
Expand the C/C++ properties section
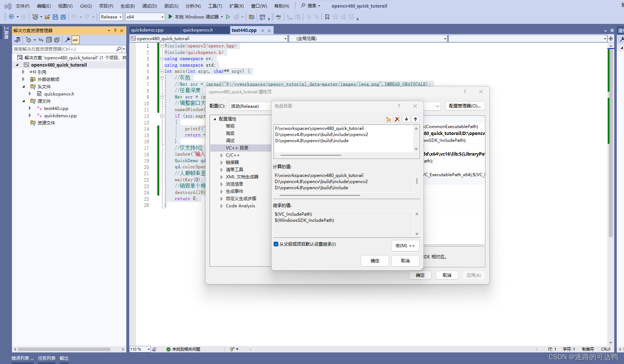tap(222, 155)
